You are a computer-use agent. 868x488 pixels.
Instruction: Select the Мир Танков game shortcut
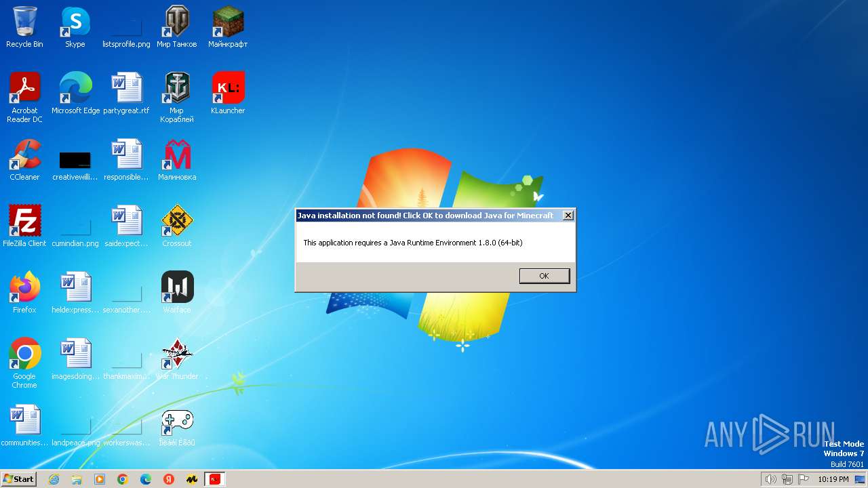coord(177,27)
